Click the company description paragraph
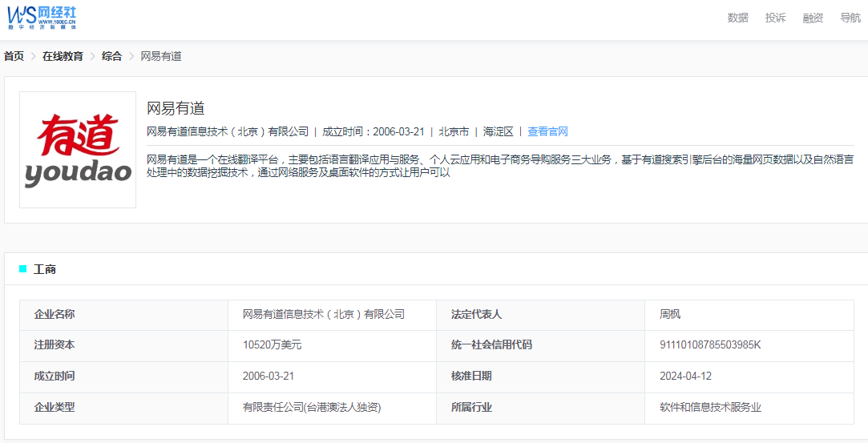Screen dimensions: 868x443 click(500, 166)
